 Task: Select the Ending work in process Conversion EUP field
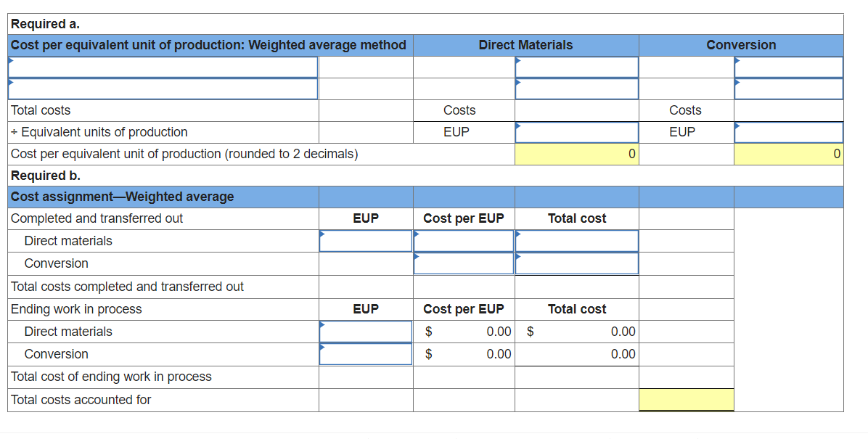coord(365,353)
